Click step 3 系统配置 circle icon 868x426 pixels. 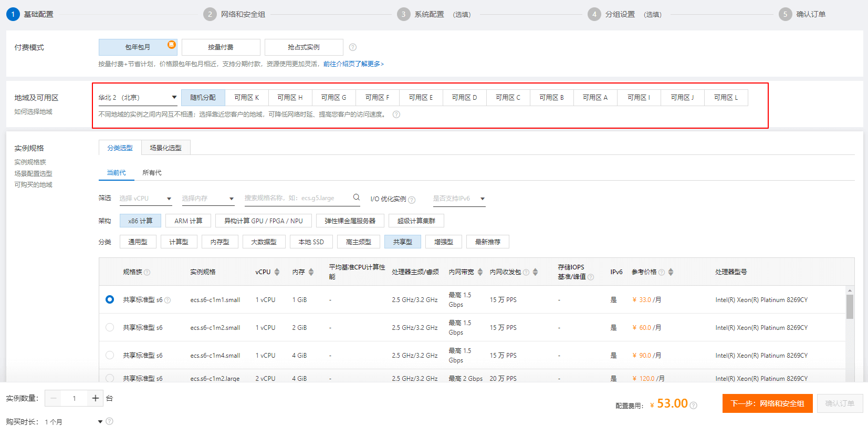click(403, 14)
